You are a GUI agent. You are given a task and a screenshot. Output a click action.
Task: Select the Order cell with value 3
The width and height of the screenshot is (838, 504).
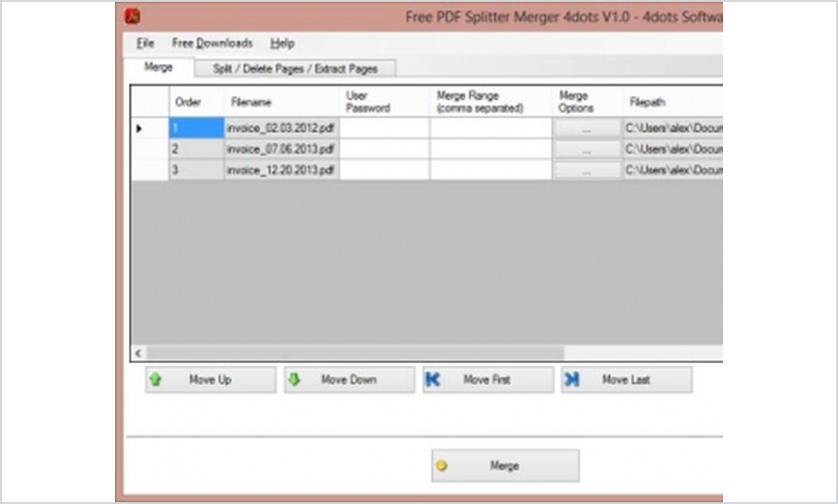pos(197,170)
